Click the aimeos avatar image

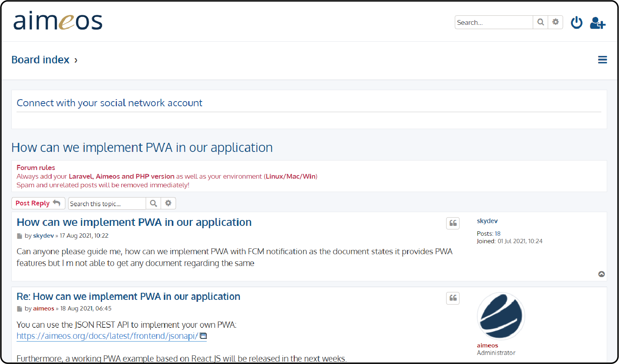[501, 316]
